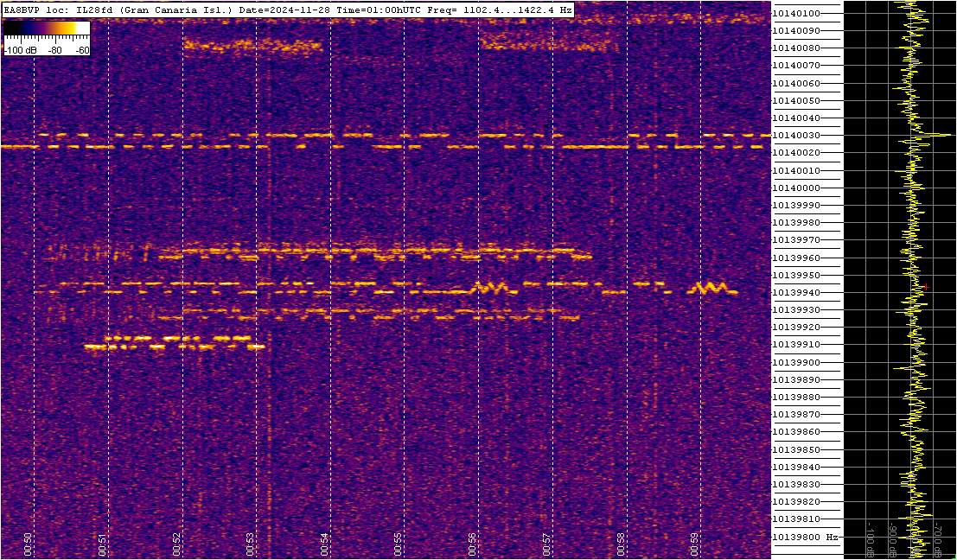957x560 pixels.
Task: Click the '-100 dB' label in color legend
Action: pyautogui.click(x=18, y=51)
